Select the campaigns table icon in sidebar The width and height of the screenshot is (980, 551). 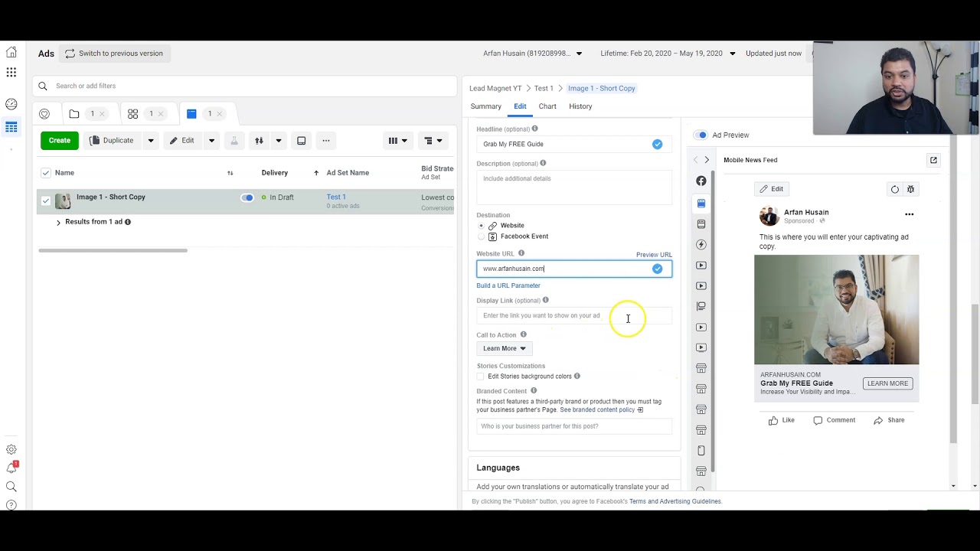pyautogui.click(x=11, y=127)
